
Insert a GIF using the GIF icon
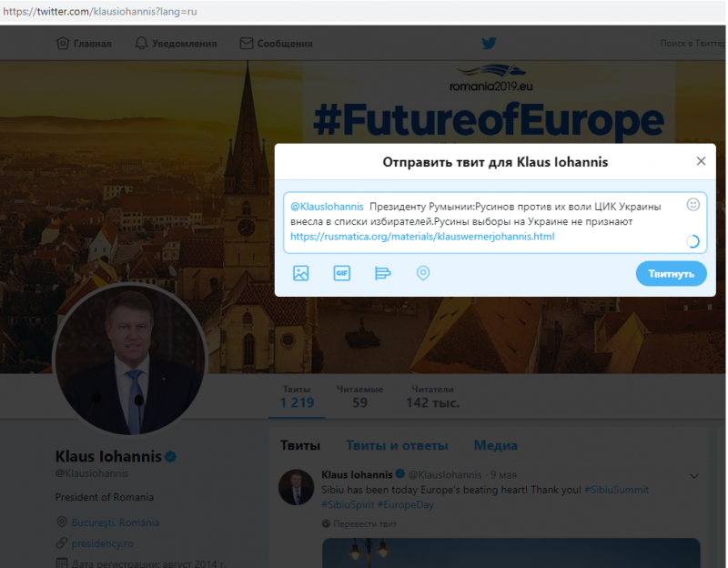coord(342,273)
